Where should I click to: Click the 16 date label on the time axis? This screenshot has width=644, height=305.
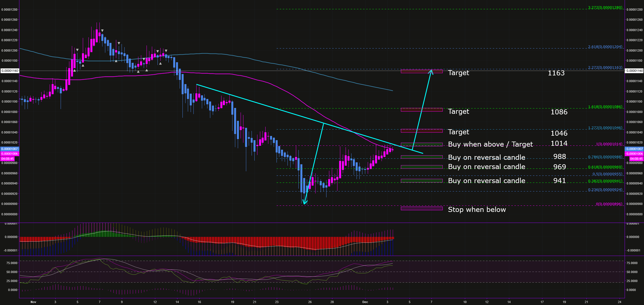pos(199,302)
